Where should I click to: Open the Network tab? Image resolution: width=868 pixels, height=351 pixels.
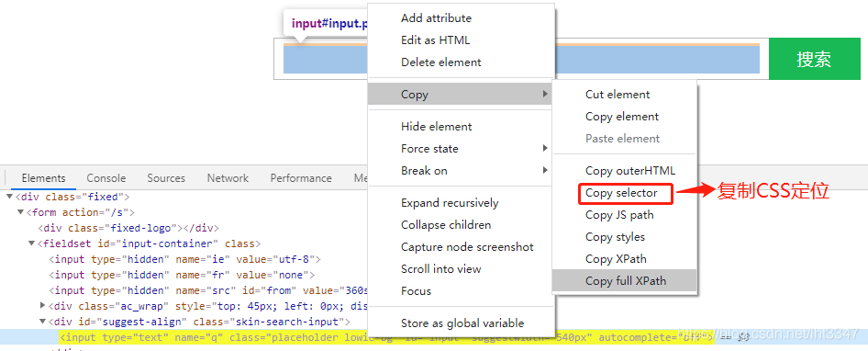(228, 178)
